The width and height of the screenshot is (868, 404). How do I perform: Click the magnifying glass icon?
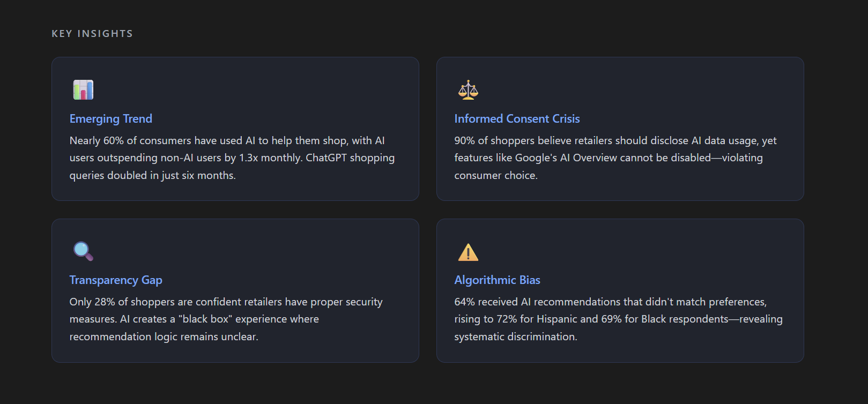click(x=83, y=251)
